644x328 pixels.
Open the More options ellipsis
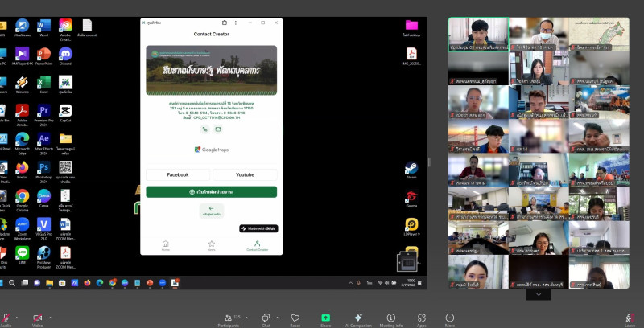pos(450,319)
